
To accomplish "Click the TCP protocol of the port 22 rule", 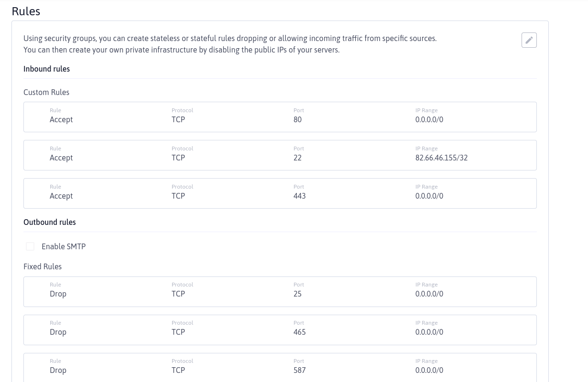I will [x=178, y=158].
